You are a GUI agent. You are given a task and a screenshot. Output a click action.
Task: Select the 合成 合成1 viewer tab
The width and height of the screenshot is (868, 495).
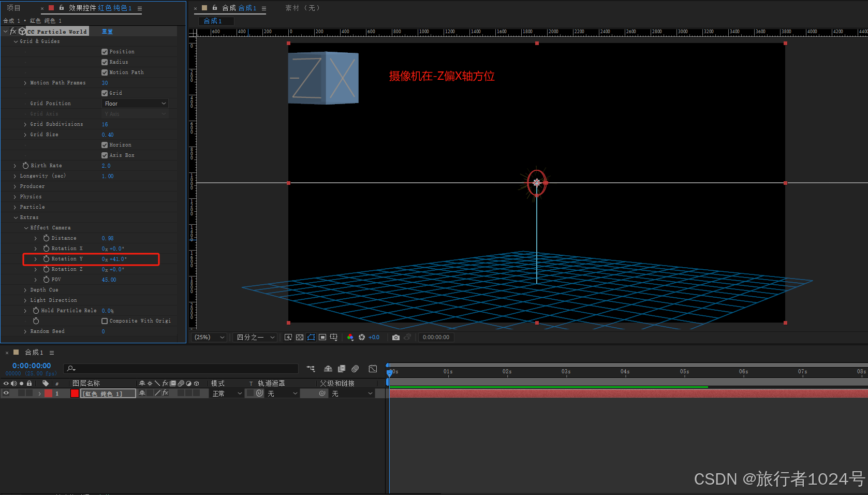239,8
